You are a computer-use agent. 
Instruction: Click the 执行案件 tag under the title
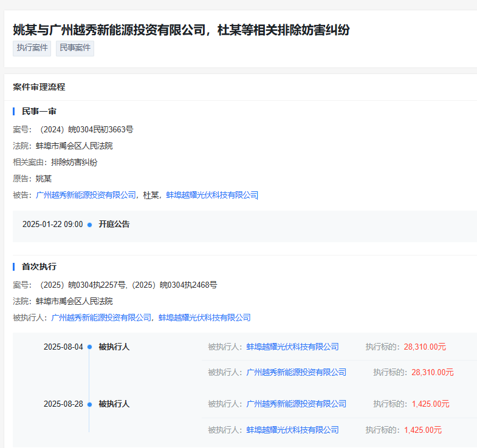pyautogui.click(x=32, y=48)
